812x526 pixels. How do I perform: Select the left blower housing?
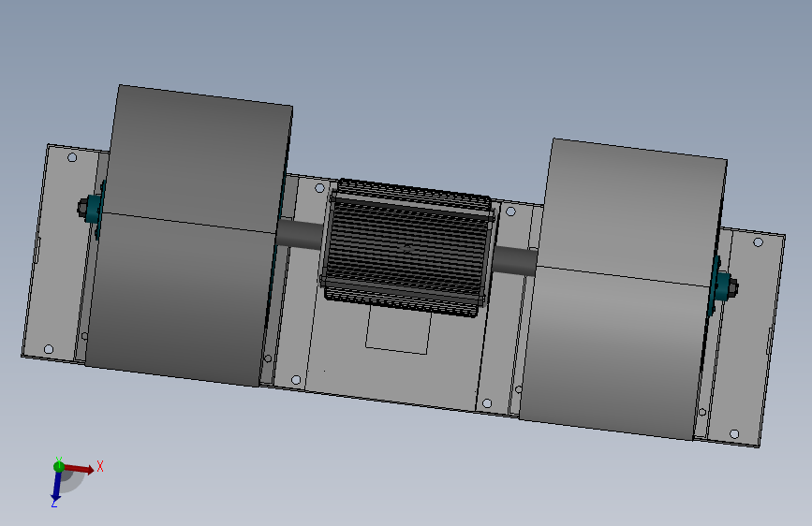(189, 236)
